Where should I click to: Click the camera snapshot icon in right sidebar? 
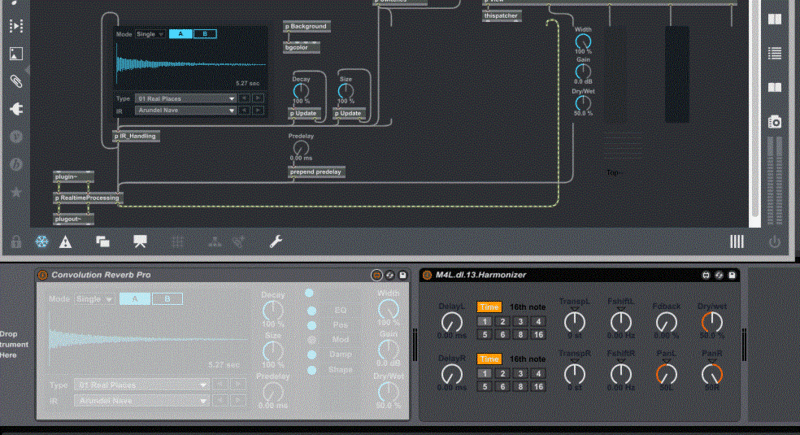click(774, 121)
